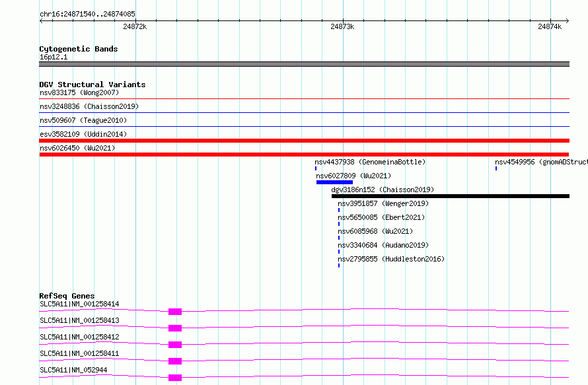Click the RefSeq Genes track title
The width and height of the screenshot is (588, 385).
click(x=67, y=296)
